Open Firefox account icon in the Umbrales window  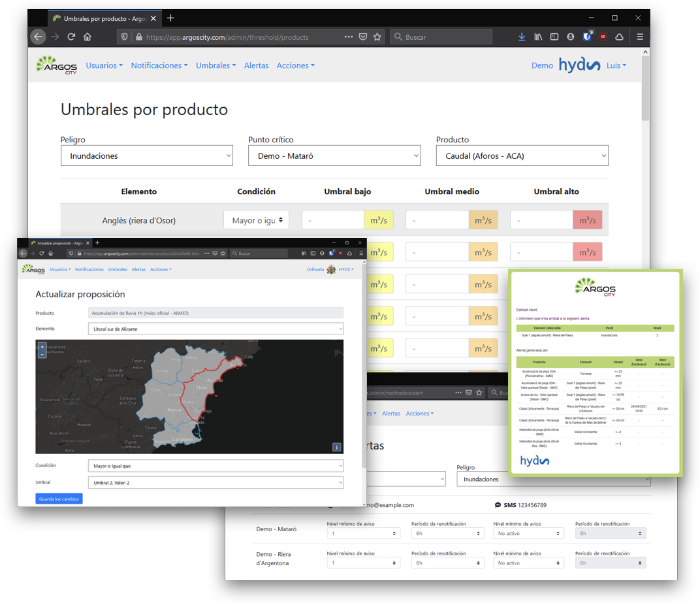pyautogui.click(x=571, y=37)
